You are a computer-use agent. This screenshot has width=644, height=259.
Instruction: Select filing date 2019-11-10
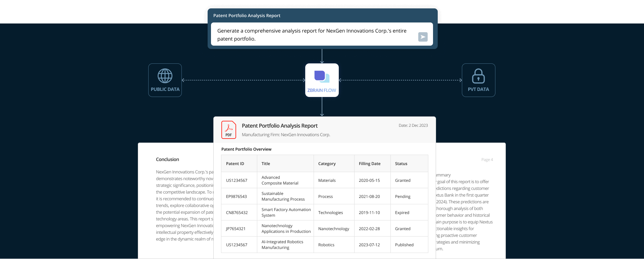(x=369, y=213)
